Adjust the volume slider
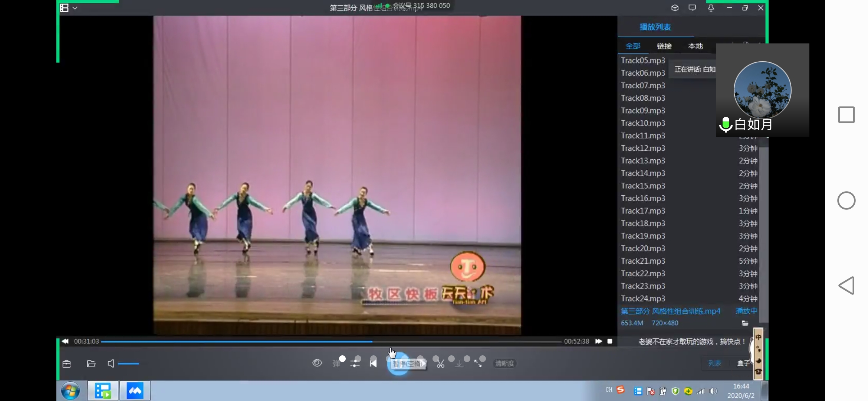This screenshot has height=401, width=868. click(128, 364)
